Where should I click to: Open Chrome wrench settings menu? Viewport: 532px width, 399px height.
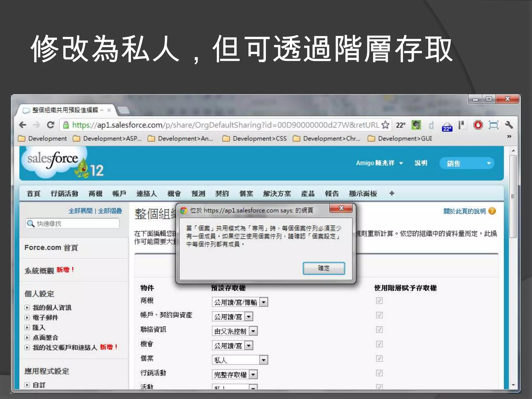(509, 125)
